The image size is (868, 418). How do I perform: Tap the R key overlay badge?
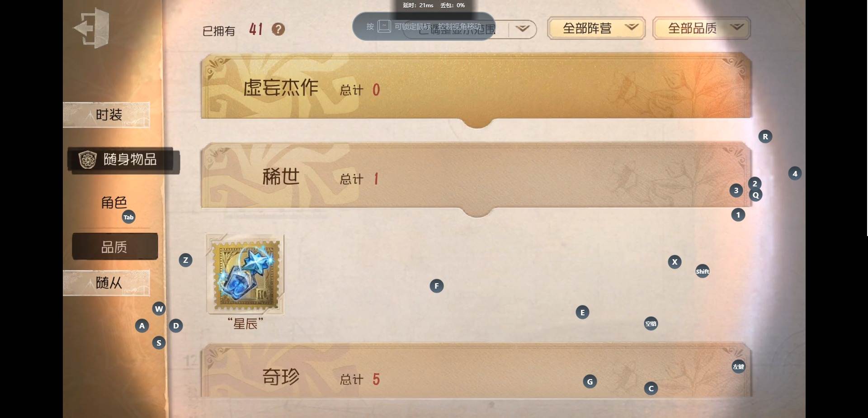(x=765, y=137)
